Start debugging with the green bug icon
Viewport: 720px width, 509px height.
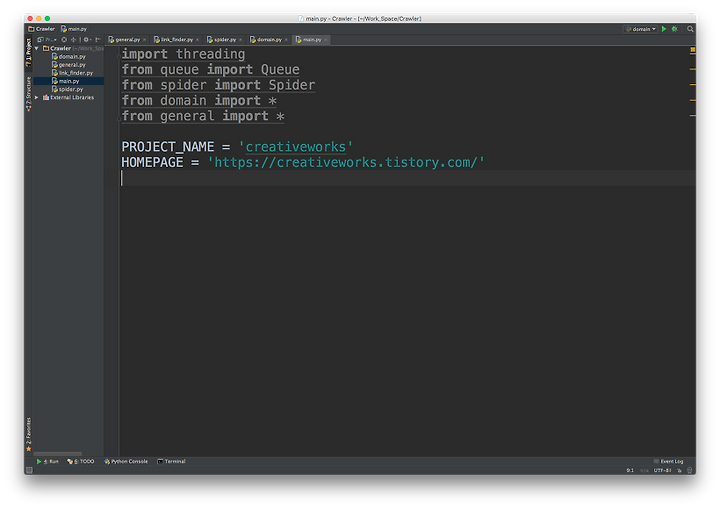675,29
